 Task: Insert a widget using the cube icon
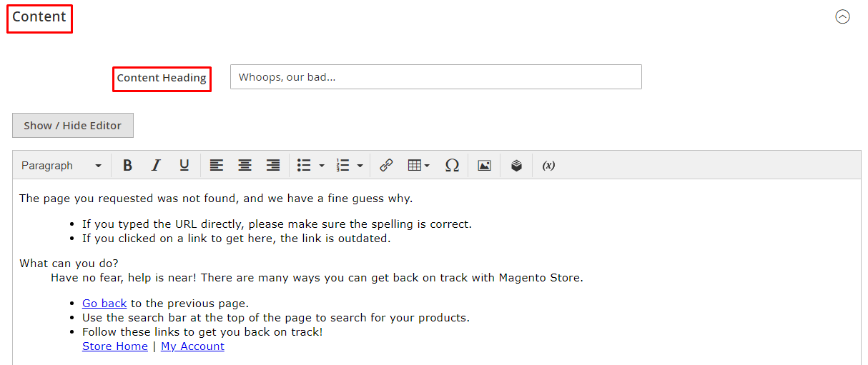tap(516, 165)
